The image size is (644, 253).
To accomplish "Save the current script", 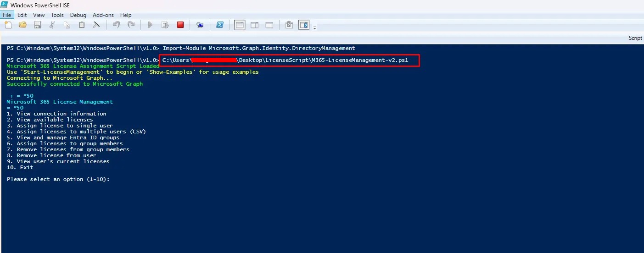I will [38, 25].
